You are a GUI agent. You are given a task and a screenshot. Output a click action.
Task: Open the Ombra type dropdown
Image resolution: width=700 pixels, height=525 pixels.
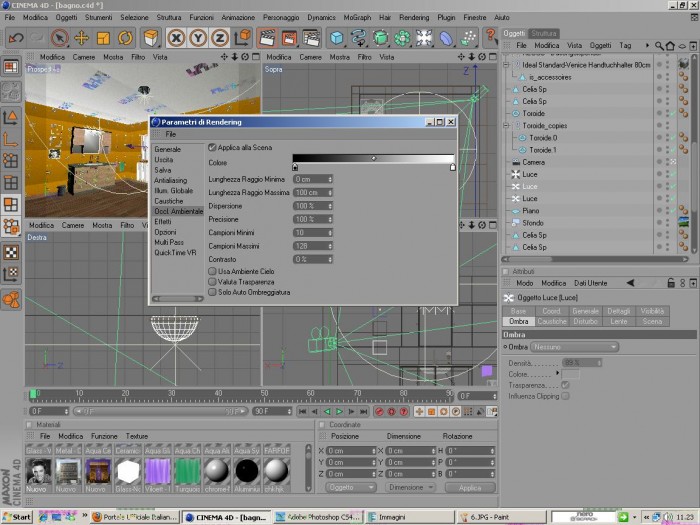point(574,347)
